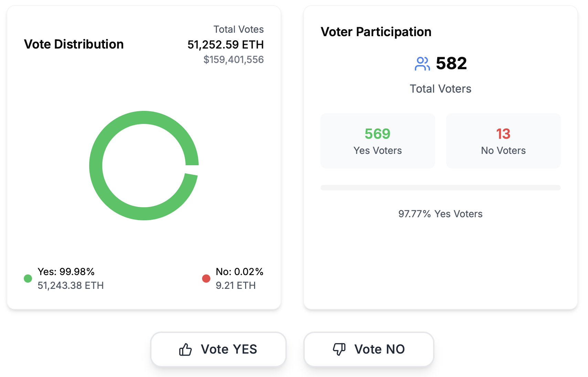The image size is (588, 377).
Task: Click the Vote Distribution heading
Action: 74,44
